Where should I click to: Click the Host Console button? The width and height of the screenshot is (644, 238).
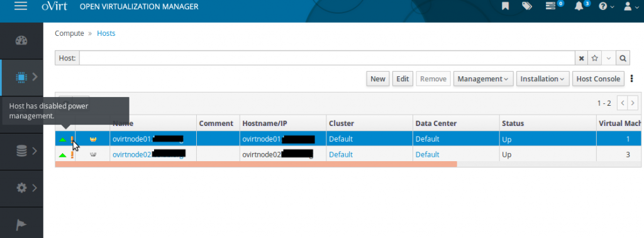pyautogui.click(x=599, y=79)
